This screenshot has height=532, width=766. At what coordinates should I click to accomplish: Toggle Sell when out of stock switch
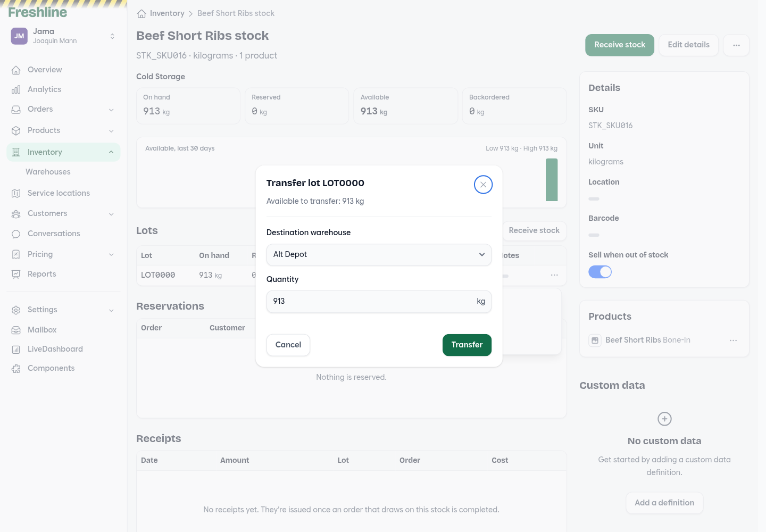(x=600, y=272)
